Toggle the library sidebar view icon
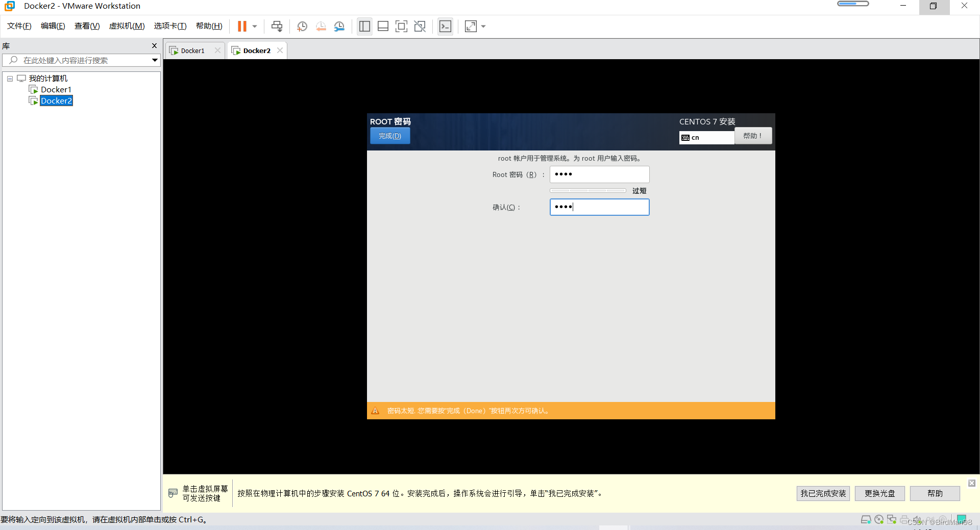The image size is (980, 530). [x=364, y=26]
